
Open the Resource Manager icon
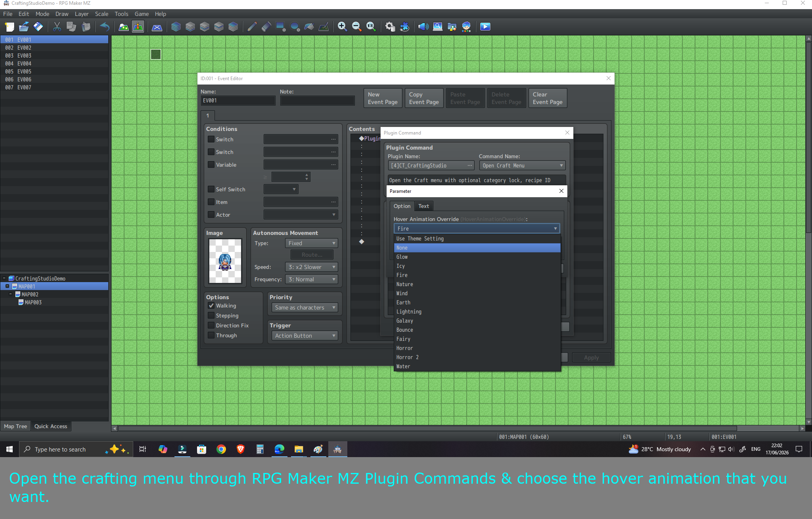452,27
